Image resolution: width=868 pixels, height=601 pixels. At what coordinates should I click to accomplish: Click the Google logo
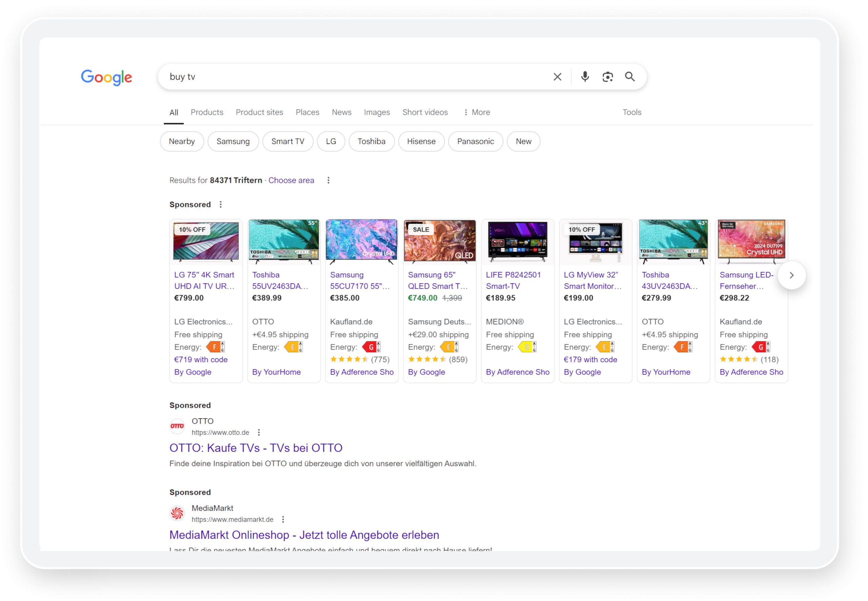click(106, 78)
